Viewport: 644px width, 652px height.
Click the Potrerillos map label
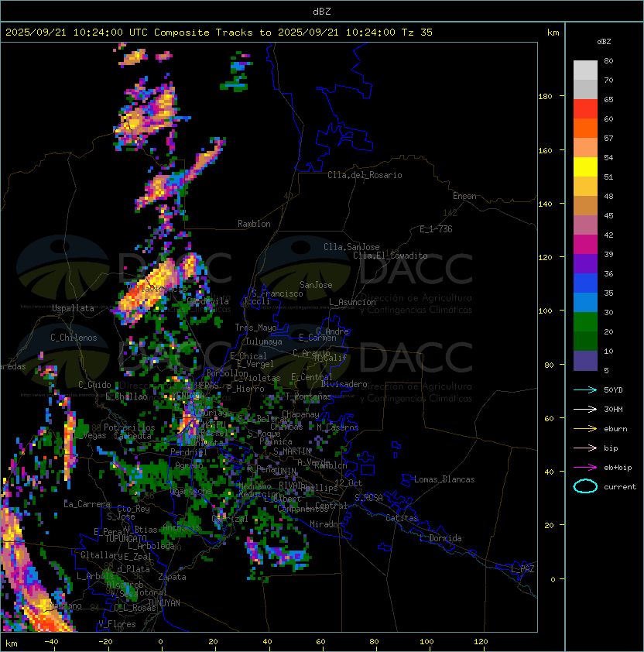pos(129,427)
